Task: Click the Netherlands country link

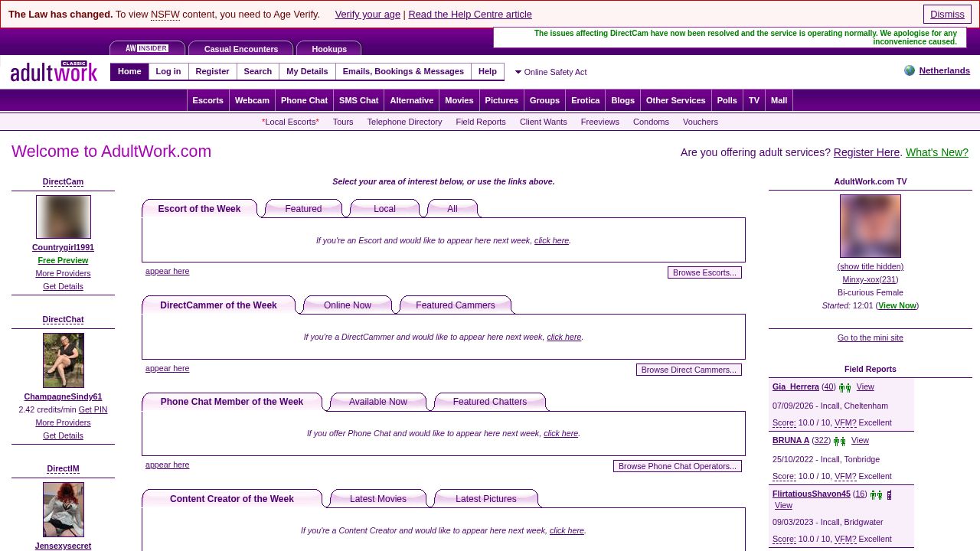Action: coord(945,70)
